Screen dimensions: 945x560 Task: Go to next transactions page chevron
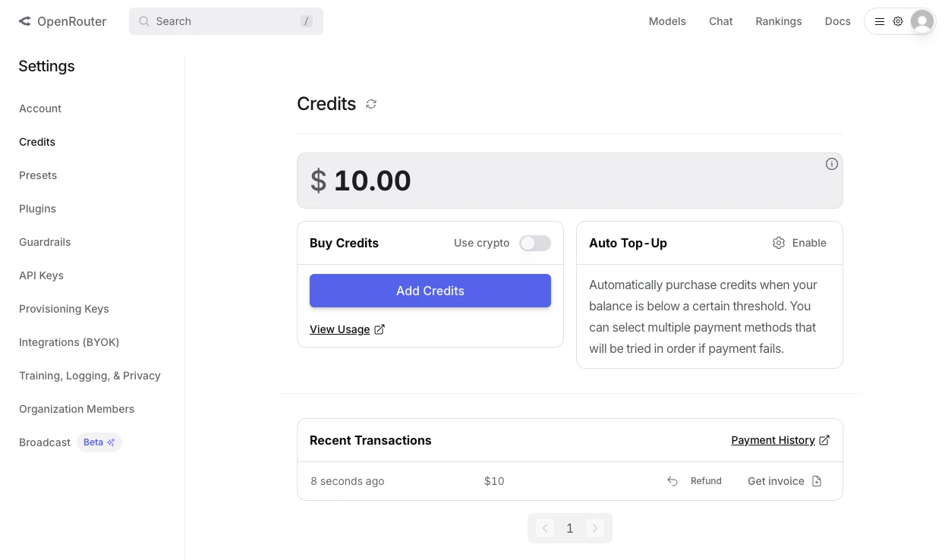(595, 528)
